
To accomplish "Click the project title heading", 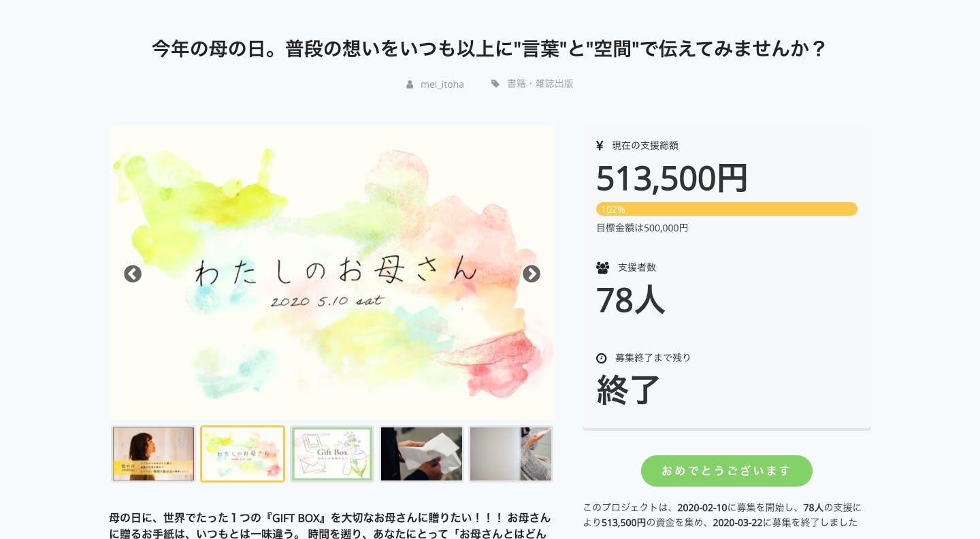I will click(489, 49).
